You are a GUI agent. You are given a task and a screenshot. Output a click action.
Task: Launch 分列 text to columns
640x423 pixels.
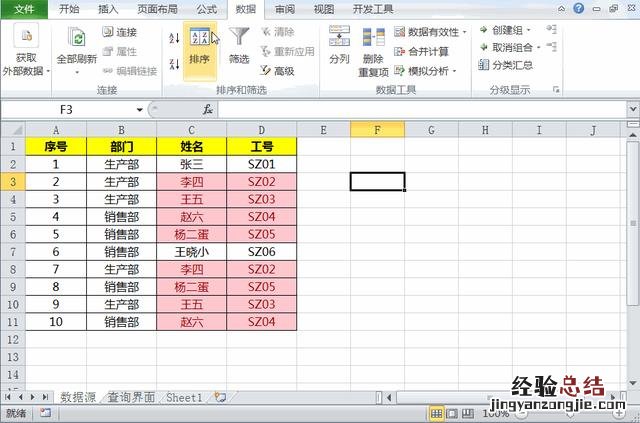[x=339, y=45]
